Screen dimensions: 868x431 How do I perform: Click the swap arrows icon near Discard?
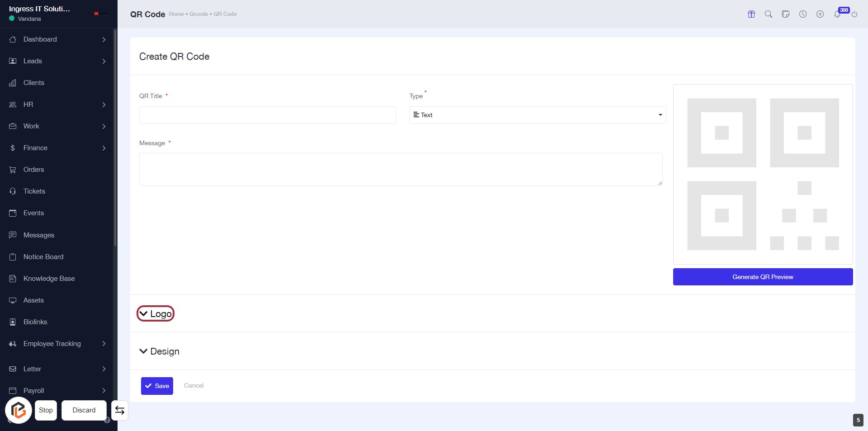pos(120,410)
